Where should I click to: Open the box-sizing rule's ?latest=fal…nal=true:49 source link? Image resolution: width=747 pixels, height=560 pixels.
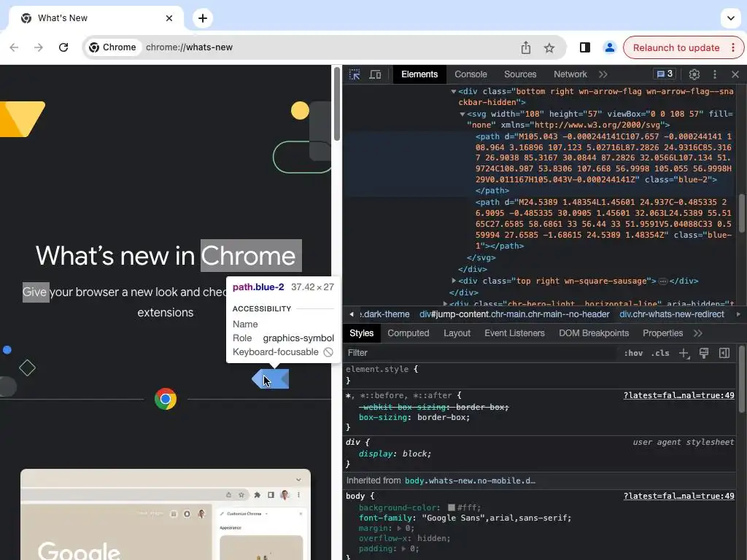(679, 395)
